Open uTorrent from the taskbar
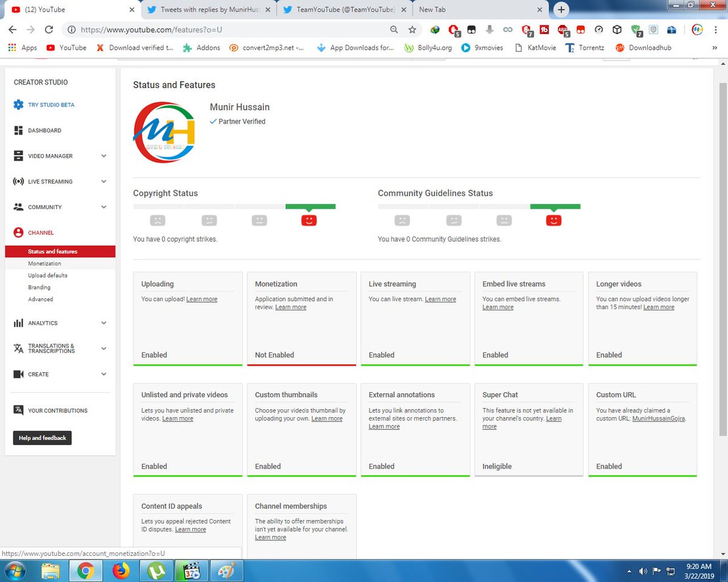The height and width of the screenshot is (582, 728). coord(157,570)
